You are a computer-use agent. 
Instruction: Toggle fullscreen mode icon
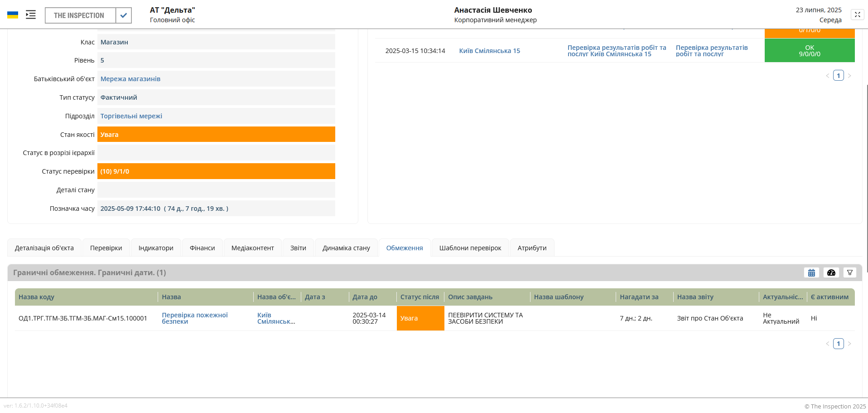857,15
